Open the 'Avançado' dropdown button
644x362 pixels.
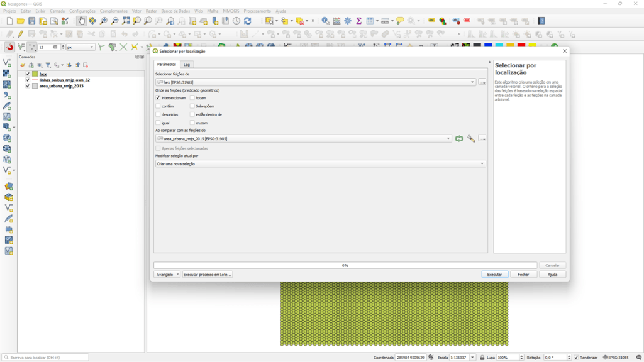[x=167, y=275]
